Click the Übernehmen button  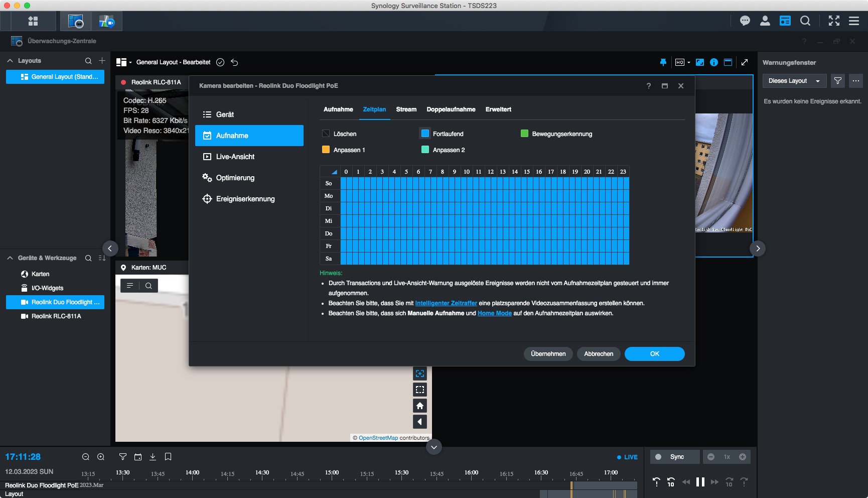[x=548, y=354]
